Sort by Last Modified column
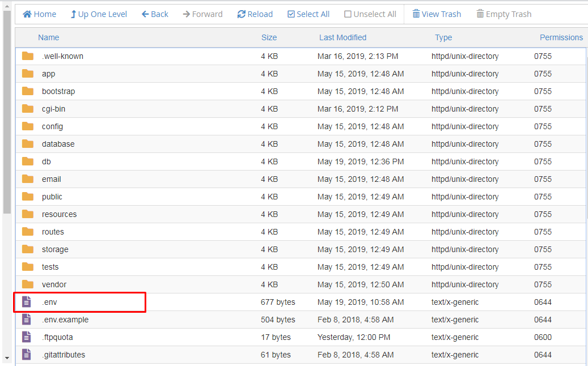This screenshot has height=366, width=588. click(x=342, y=37)
